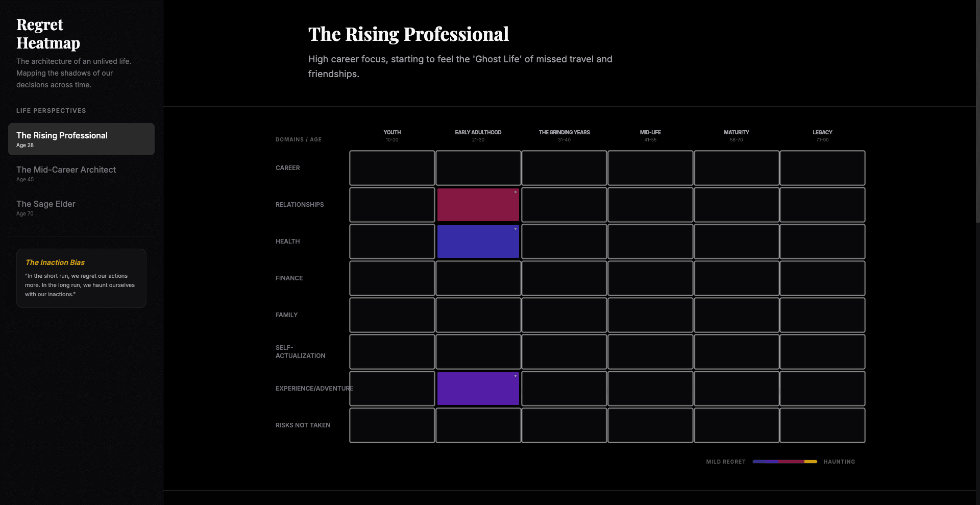This screenshot has width=980, height=505.
Task: Select Career cell in Legacy column
Action: click(822, 168)
